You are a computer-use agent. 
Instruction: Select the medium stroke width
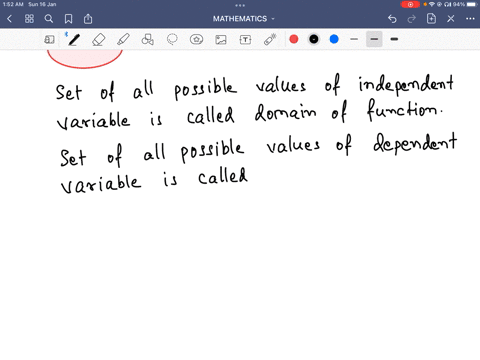(x=374, y=39)
